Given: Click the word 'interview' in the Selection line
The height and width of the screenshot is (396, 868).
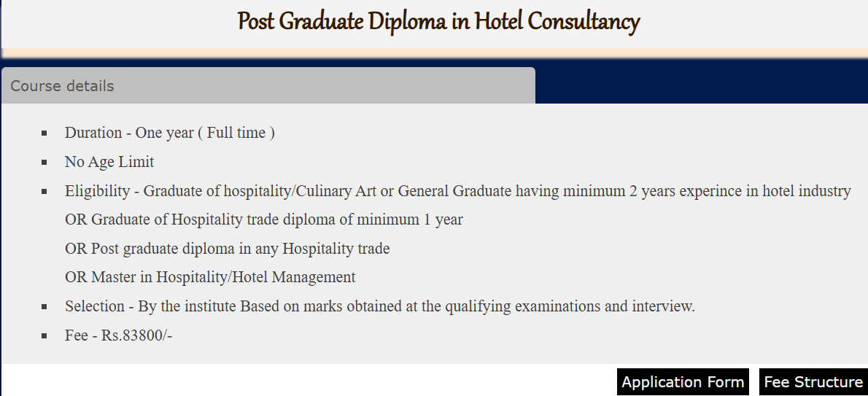Looking at the screenshot, I should point(662,306).
